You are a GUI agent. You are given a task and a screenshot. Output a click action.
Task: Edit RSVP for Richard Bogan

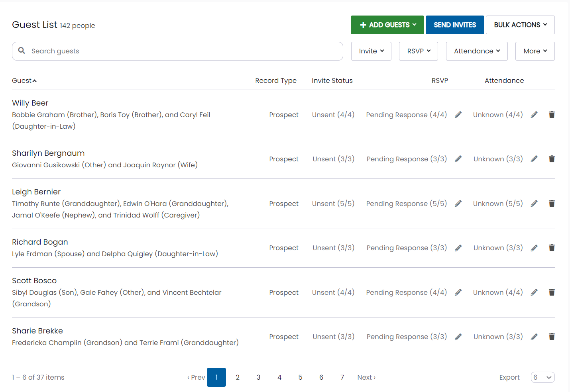coord(458,248)
